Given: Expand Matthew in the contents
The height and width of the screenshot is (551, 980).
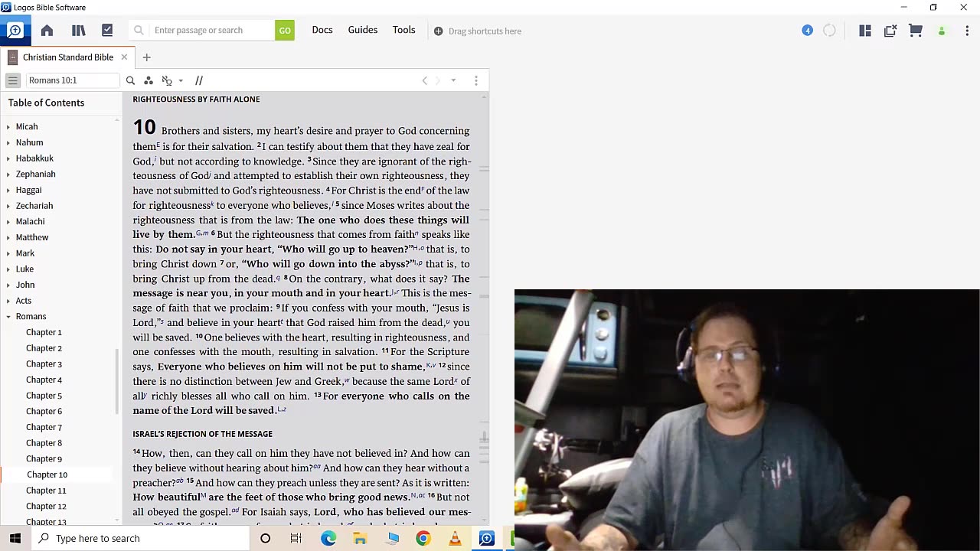Looking at the screenshot, I should tap(8, 238).
